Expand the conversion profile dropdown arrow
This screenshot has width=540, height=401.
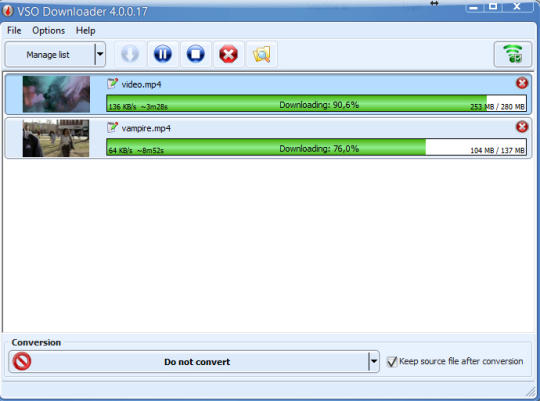click(374, 362)
